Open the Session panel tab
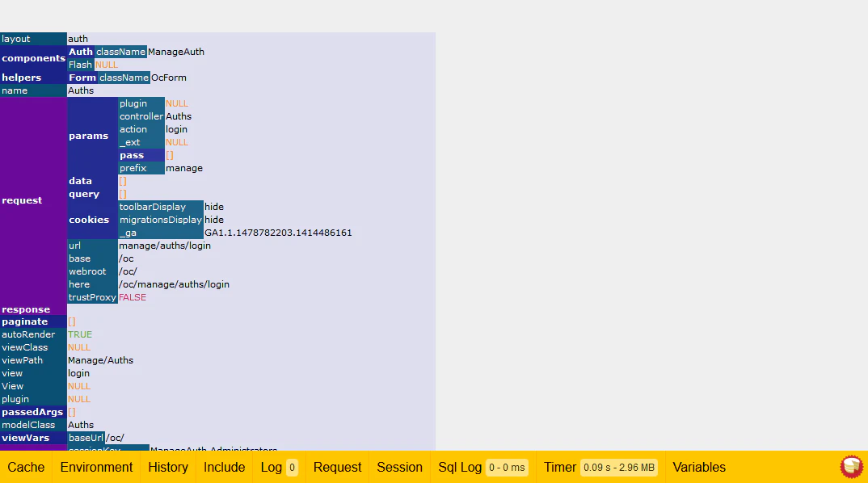The width and height of the screenshot is (868, 483). point(400,468)
